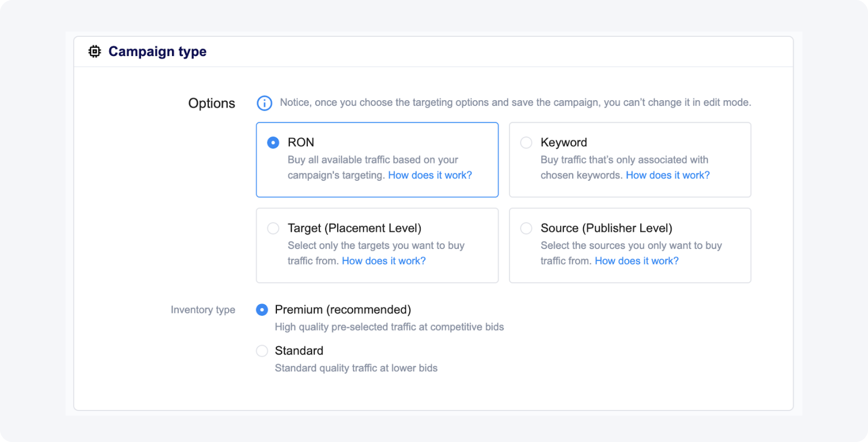This screenshot has height=442, width=868.
Task: Open Source's 'How does it work?' link
Action: (637, 261)
